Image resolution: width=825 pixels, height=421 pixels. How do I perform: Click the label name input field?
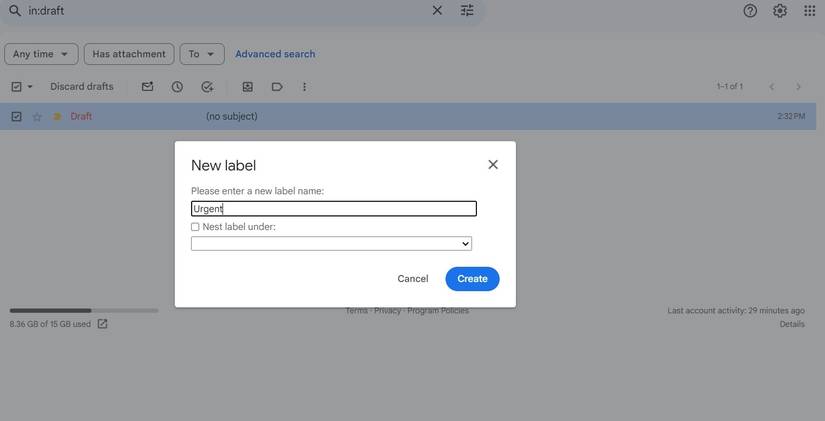click(334, 209)
